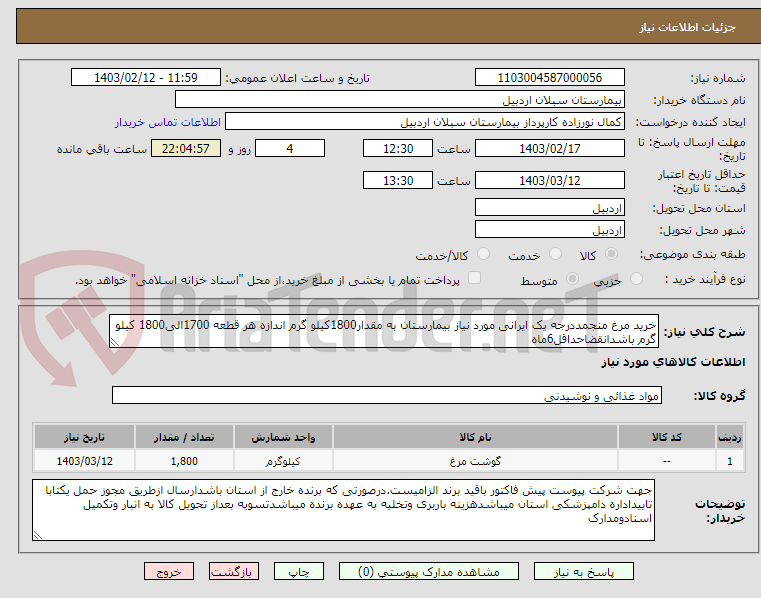
Task: Click the 1403/03/12 date cell in table
Action: tap(84, 461)
